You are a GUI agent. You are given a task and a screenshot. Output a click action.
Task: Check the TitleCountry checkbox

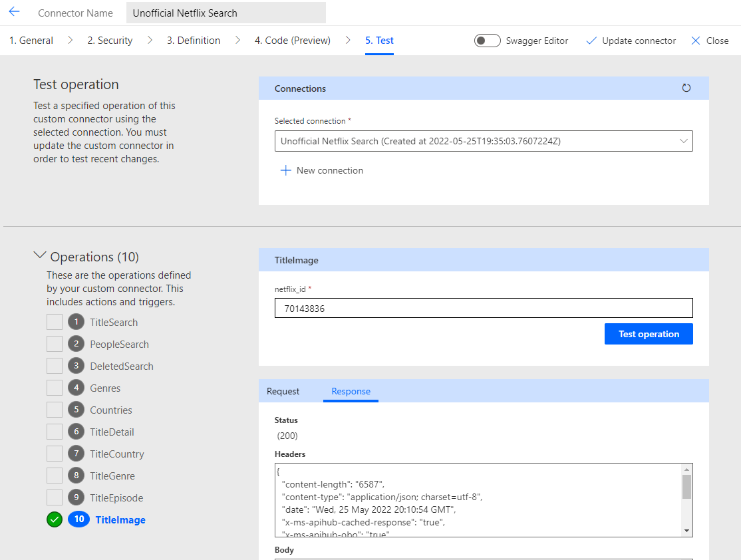point(55,454)
